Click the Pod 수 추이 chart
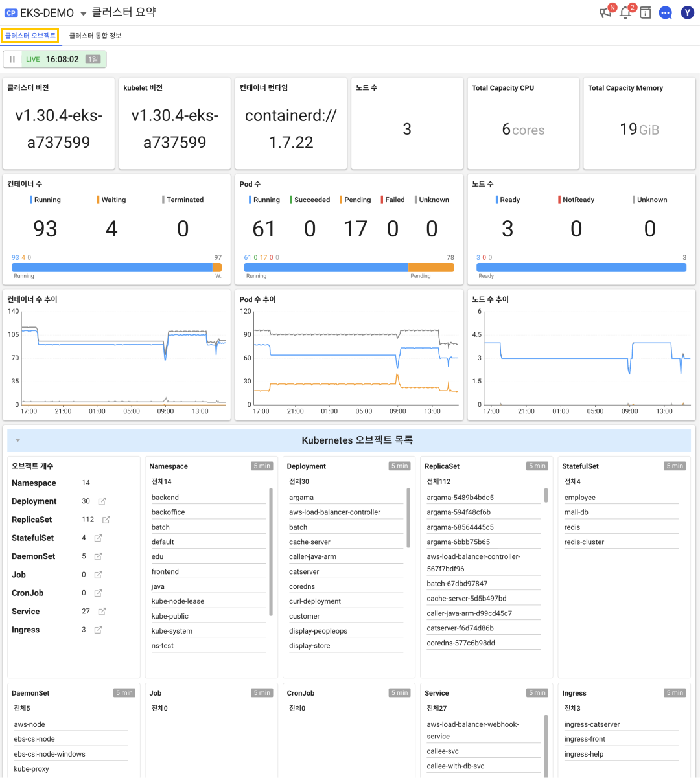700x778 pixels. [349, 355]
